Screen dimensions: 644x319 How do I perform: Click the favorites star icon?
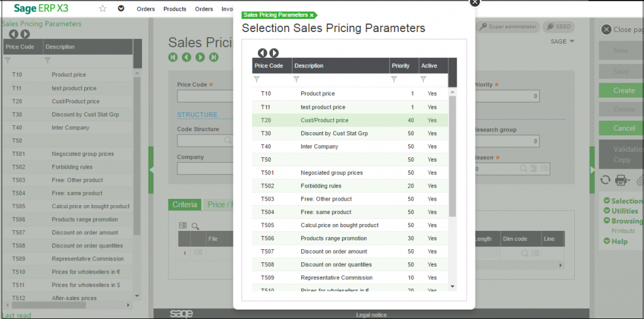pos(103,9)
